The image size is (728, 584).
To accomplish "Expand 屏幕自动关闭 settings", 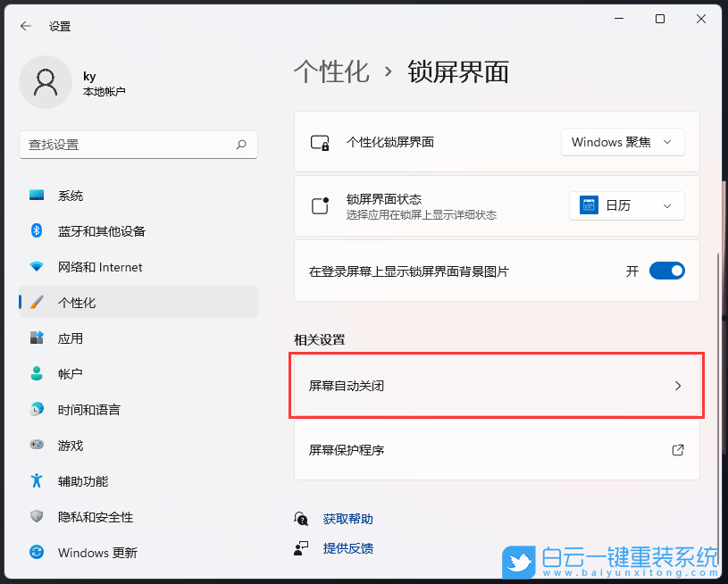I will click(496, 387).
